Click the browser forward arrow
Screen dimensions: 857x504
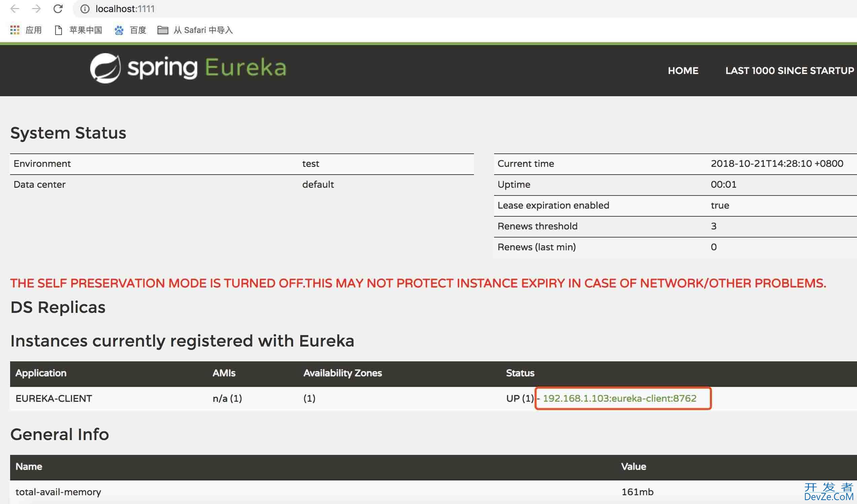36,9
